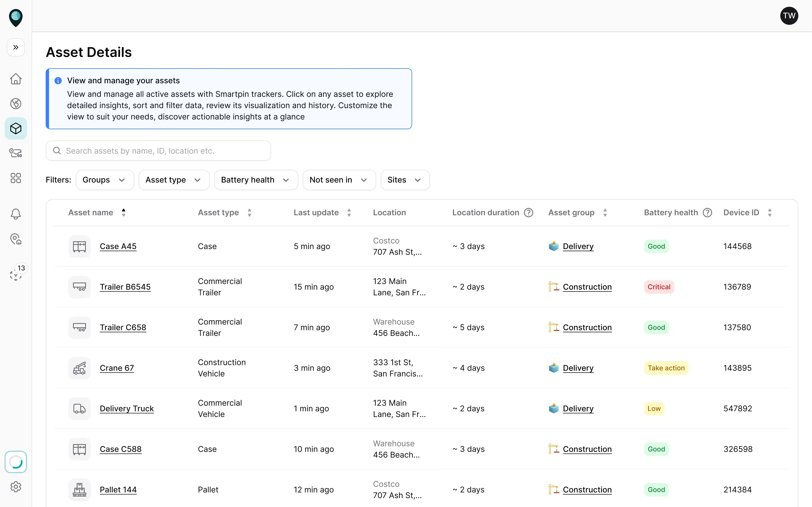Screen dimensions: 812x507
Task: Select the geofence location pin icon
Action: [16, 239]
